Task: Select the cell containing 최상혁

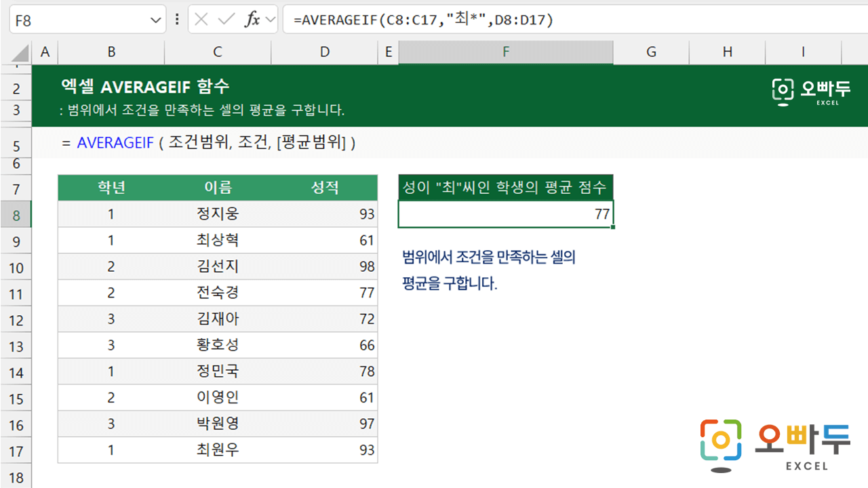Action: pos(217,241)
